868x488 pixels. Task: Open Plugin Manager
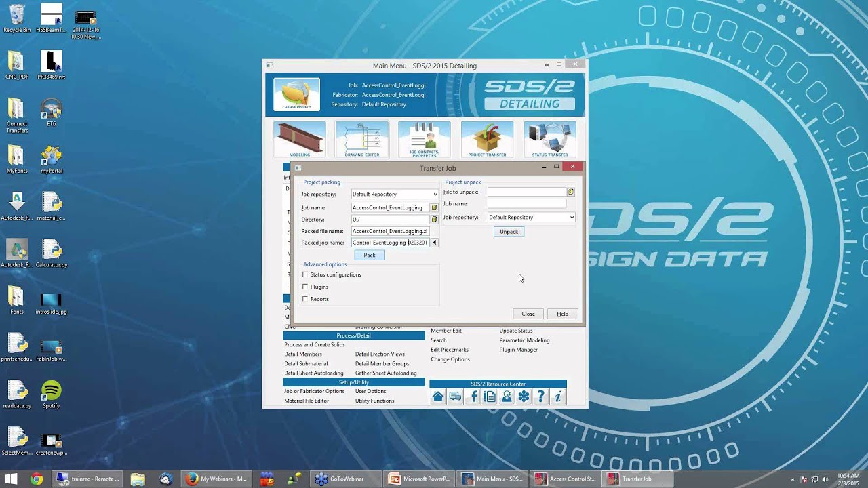click(518, 350)
